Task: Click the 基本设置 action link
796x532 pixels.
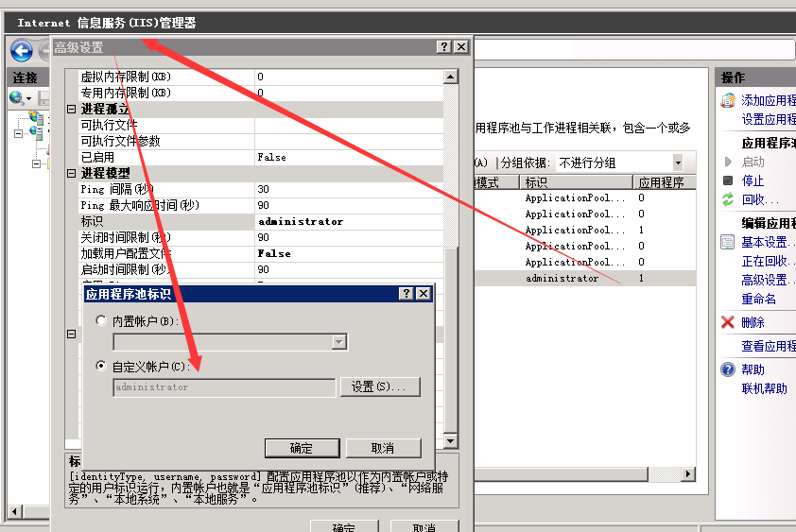Action: (x=768, y=242)
